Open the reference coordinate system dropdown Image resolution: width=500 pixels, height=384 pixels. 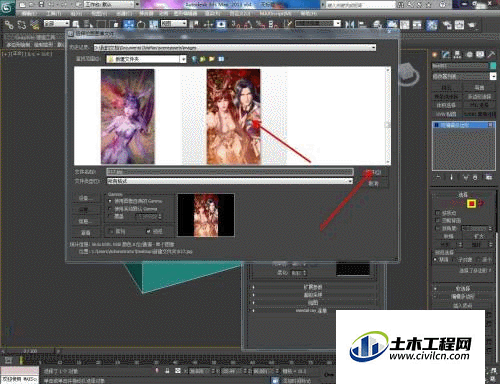tap(173, 24)
